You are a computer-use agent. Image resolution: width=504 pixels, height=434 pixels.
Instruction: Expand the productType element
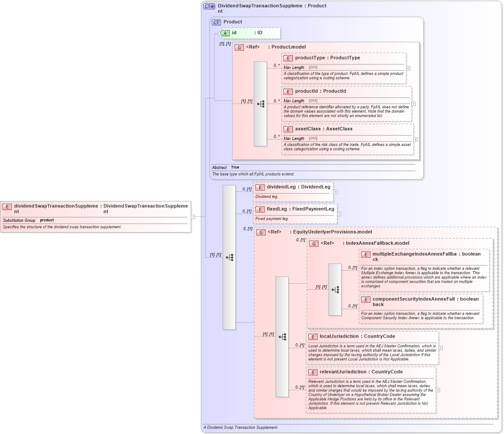(x=408, y=68)
